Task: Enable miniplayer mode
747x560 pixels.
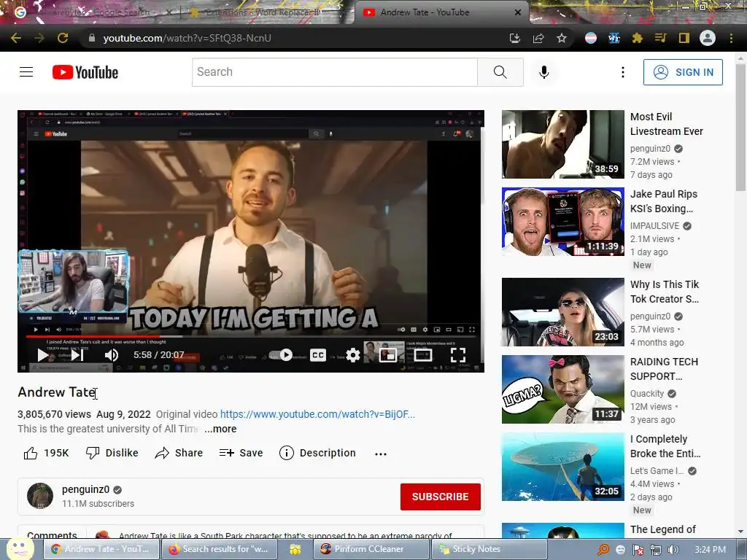Action: [x=388, y=355]
